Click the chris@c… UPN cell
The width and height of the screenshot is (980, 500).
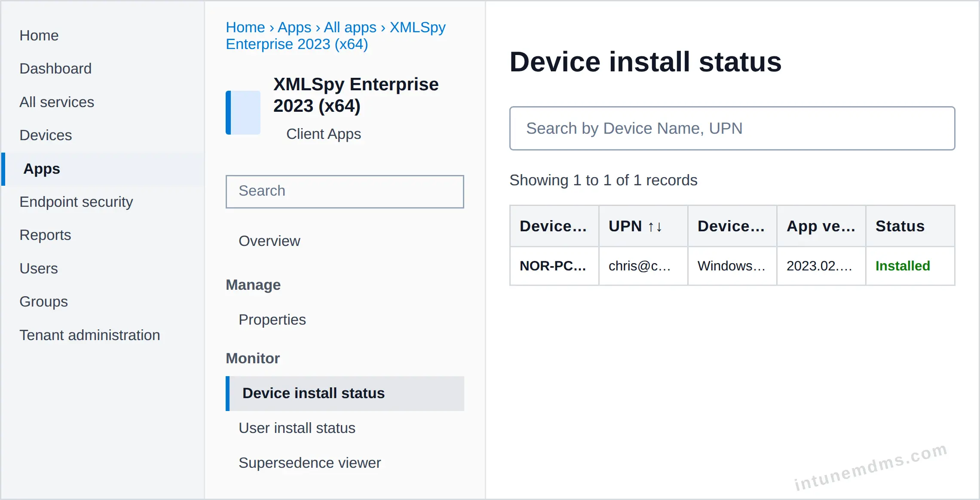click(643, 266)
